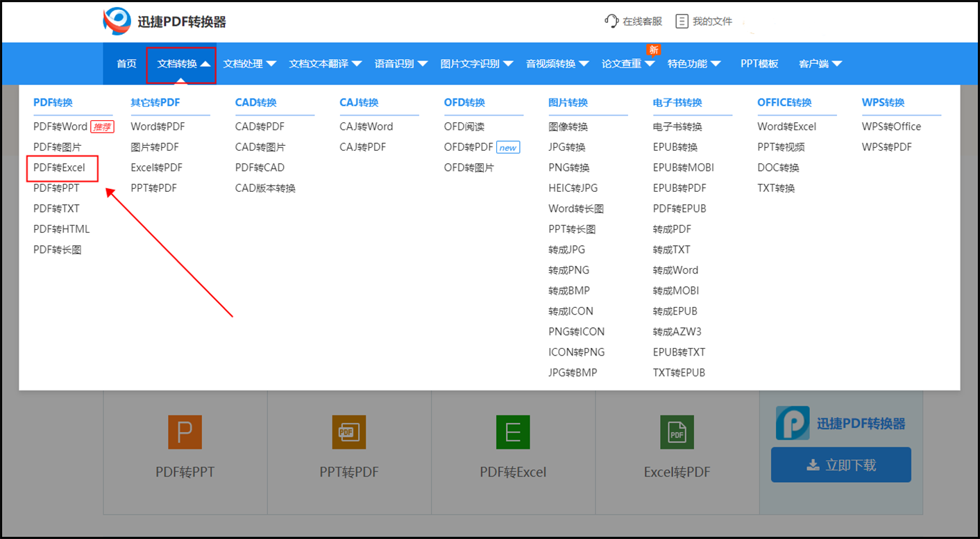Click the 迅捷PDF转换器 logo icon

117,22
